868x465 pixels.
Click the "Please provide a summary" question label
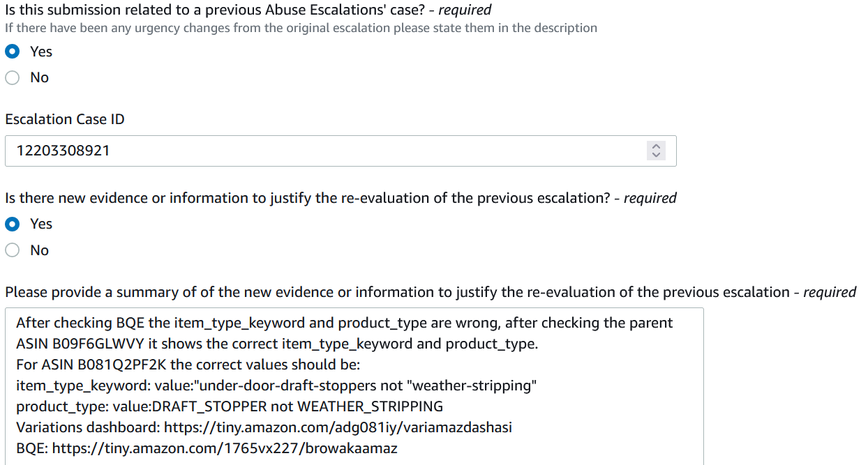[431, 292]
